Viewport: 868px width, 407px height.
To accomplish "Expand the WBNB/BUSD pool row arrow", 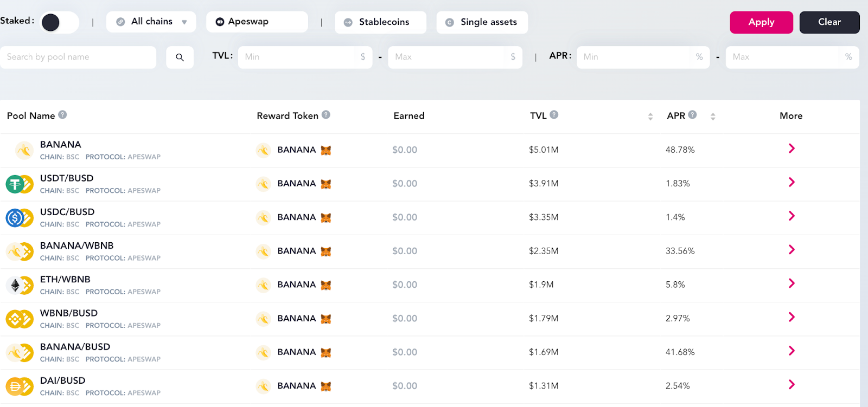I will (792, 317).
